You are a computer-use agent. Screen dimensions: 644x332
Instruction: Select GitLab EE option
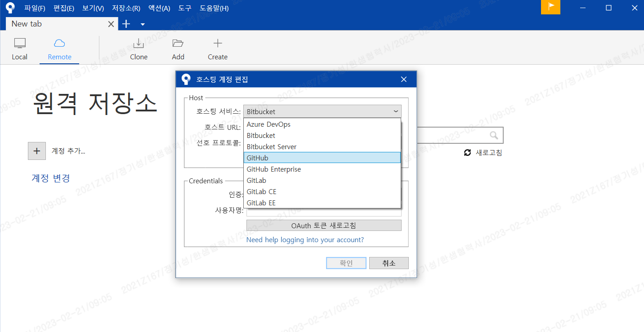[322, 203]
